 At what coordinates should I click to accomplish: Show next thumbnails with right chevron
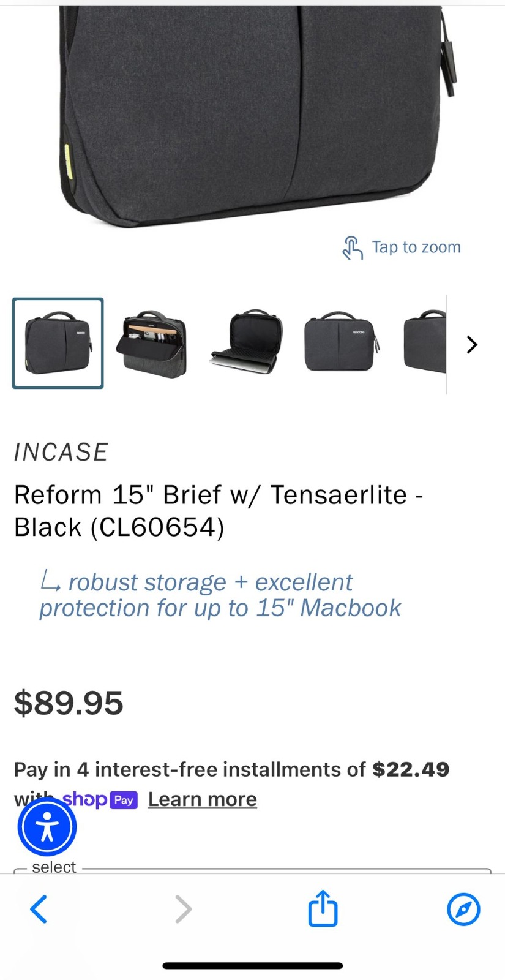[471, 344]
